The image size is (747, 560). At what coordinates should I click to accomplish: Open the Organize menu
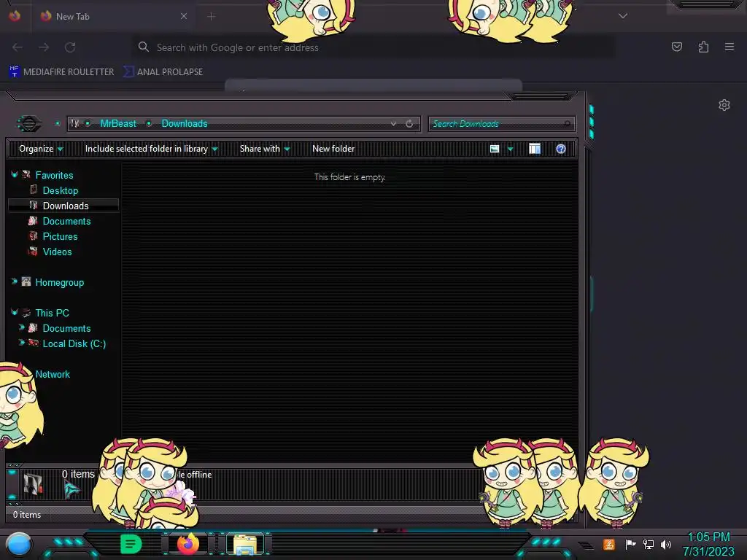pyautogui.click(x=41, y=149)
